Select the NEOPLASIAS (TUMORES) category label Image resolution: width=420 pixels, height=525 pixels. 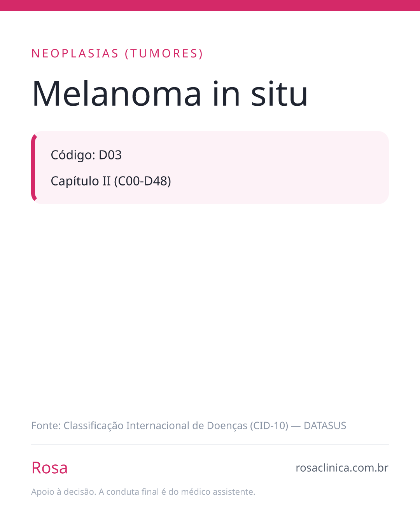pyautogui.click(x=117, y=54)
